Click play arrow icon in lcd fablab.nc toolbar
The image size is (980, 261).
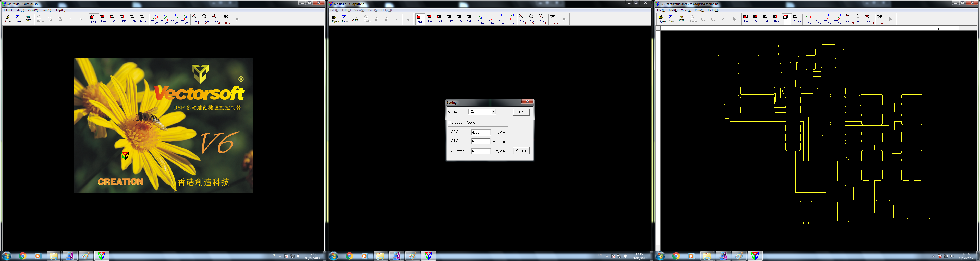(x=891, y=19)
